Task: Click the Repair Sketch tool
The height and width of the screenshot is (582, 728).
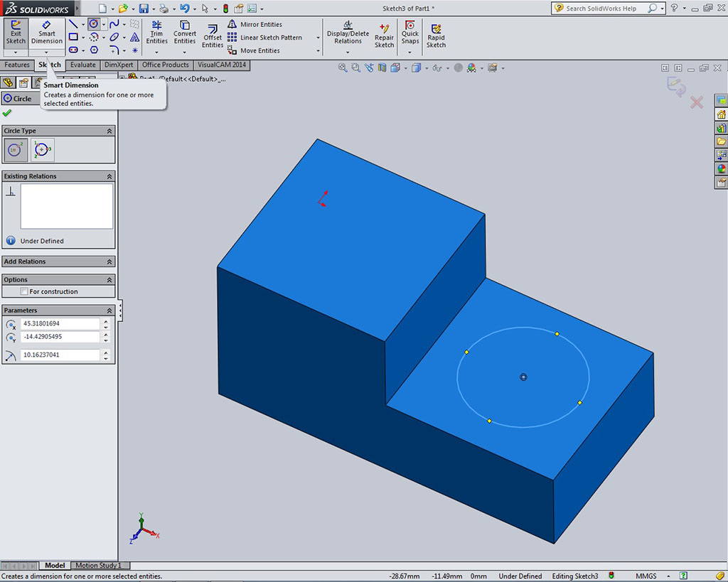Action: click(x=385, y=36)
